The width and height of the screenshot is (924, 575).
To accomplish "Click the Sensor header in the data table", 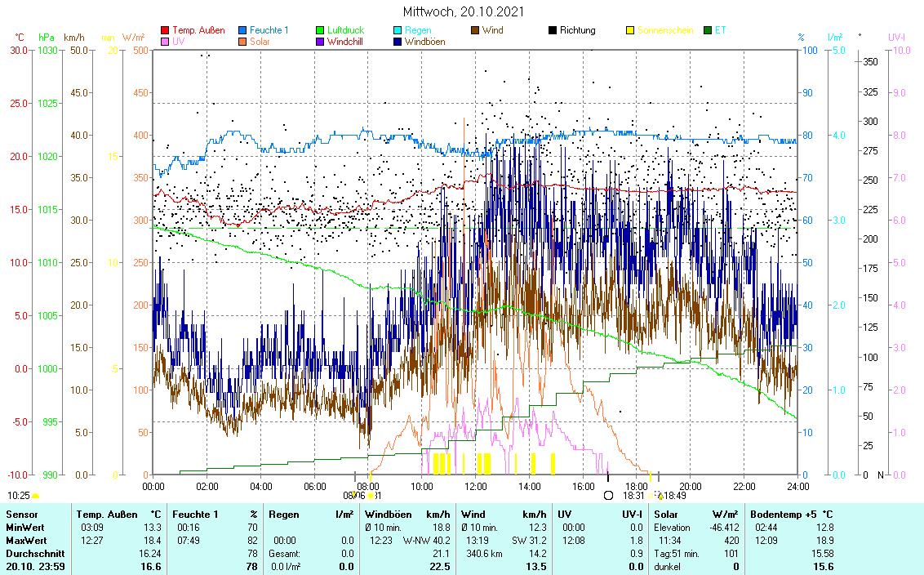I will (22, 515).
